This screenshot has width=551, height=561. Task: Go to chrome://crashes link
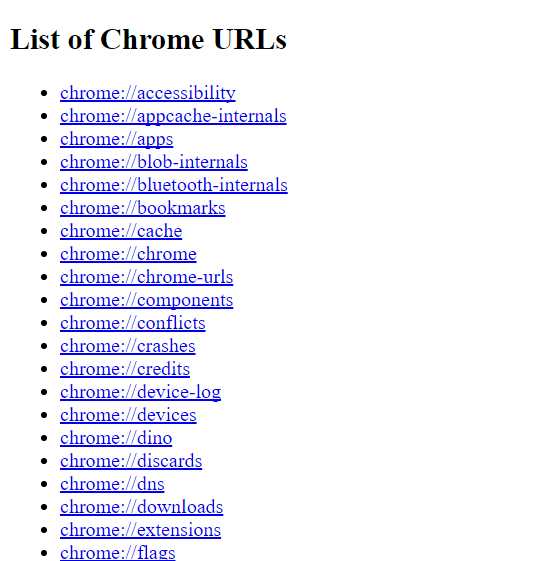128,346
